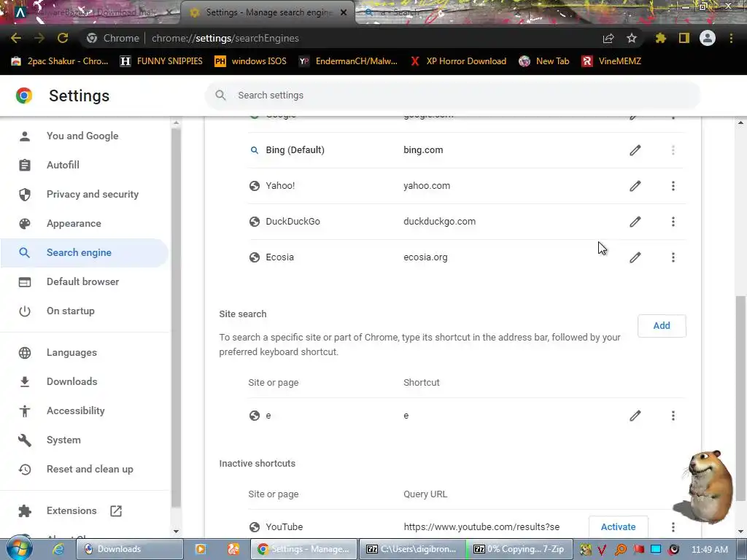
Task: Activate the YouTube inactive shortcut
Action: [x=619, y=526]
